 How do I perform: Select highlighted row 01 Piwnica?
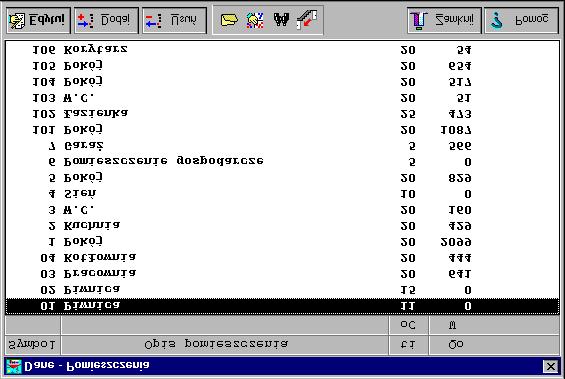[282, 306]
